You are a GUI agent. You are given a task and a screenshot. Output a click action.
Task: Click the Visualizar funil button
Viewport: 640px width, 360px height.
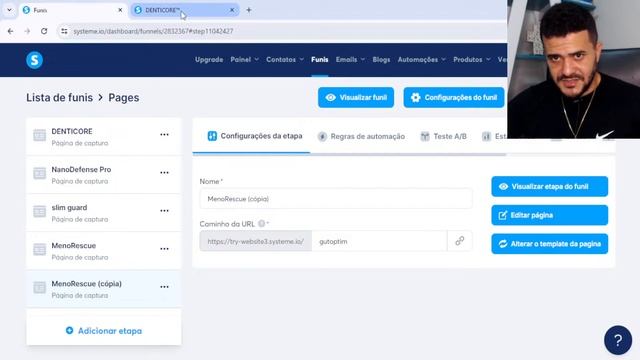pyautogui.click(x=356, y=98)
